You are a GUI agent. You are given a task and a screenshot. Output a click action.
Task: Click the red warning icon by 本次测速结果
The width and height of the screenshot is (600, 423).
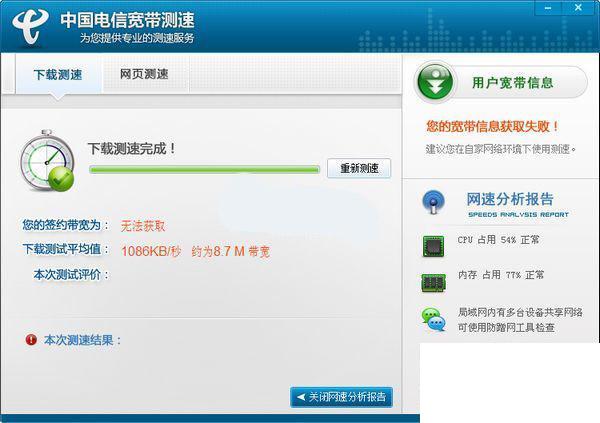coord(31,340)
